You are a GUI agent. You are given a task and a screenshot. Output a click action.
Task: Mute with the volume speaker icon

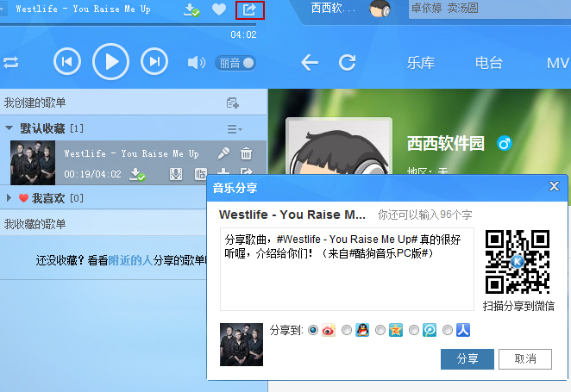pyautogui.click(x=197, y=63)
